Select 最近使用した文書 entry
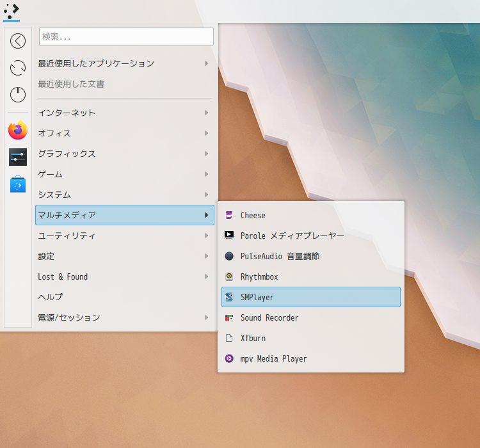 pos(125,84)
